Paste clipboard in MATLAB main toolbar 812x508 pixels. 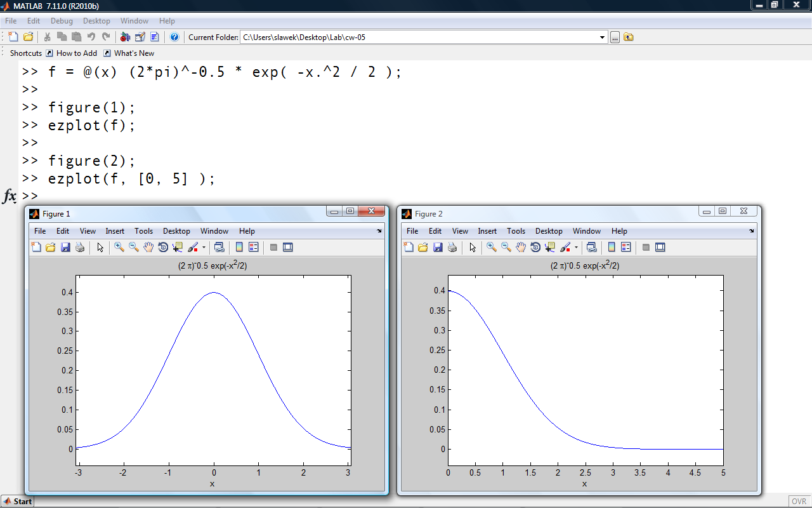click(76, 37)
